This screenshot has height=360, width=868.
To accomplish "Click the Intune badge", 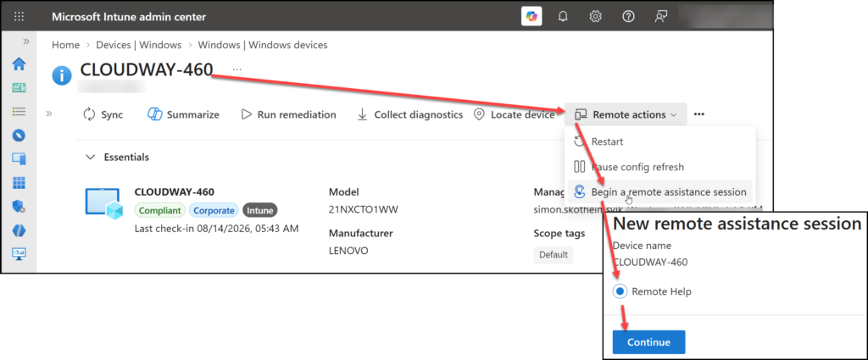I will [x=259, y=210].
